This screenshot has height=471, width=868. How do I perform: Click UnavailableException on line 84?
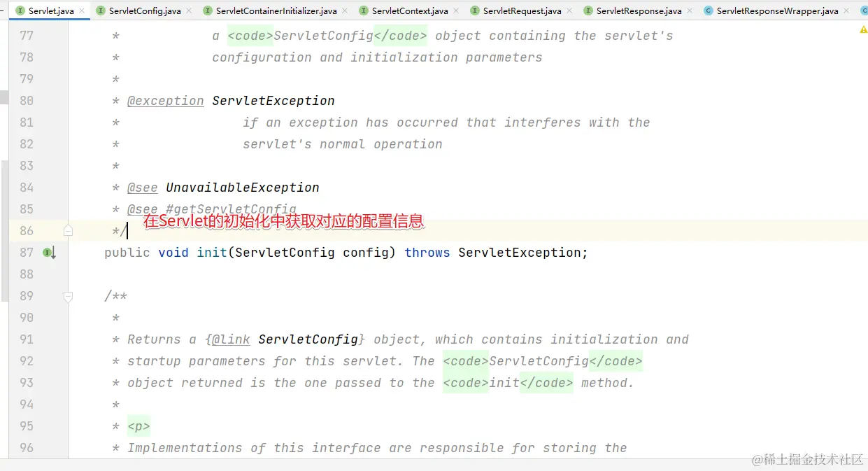pos(243,188)
